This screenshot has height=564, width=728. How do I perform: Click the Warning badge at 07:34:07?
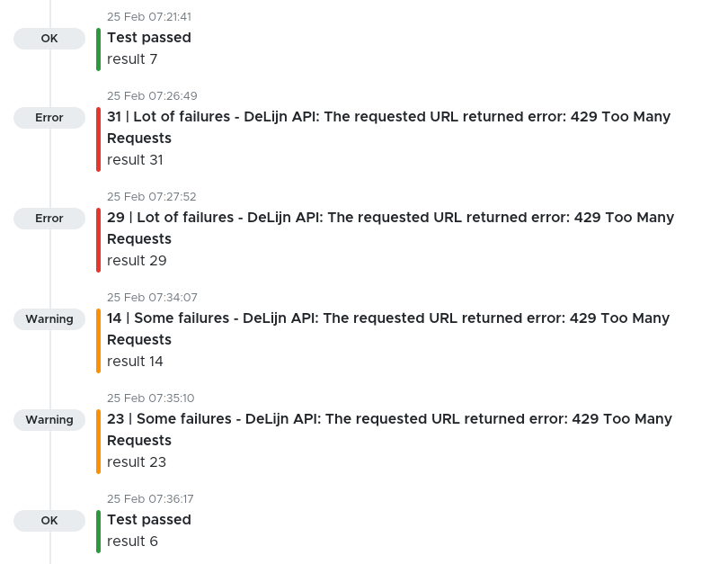(49, 319)
